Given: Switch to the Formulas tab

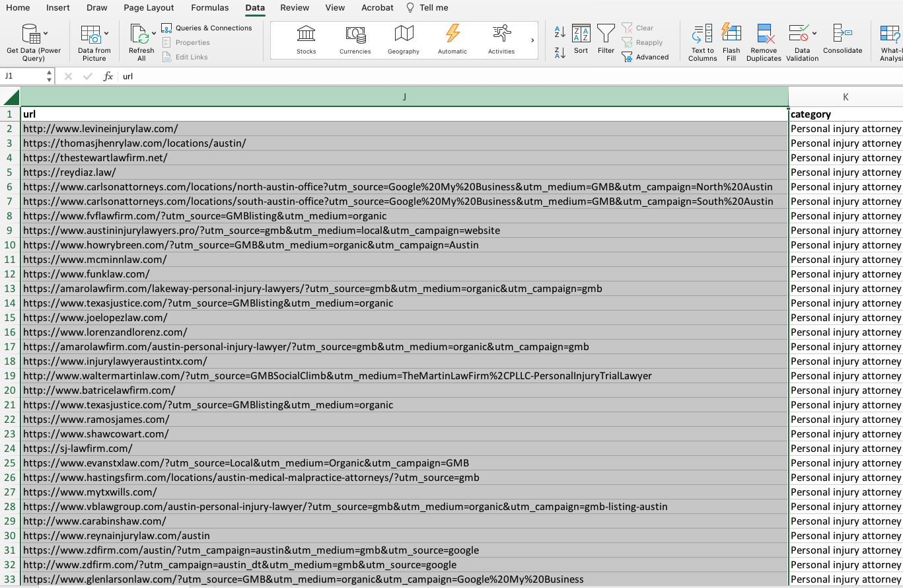Looking at the screenshot, I should click(x=209, y=8).
